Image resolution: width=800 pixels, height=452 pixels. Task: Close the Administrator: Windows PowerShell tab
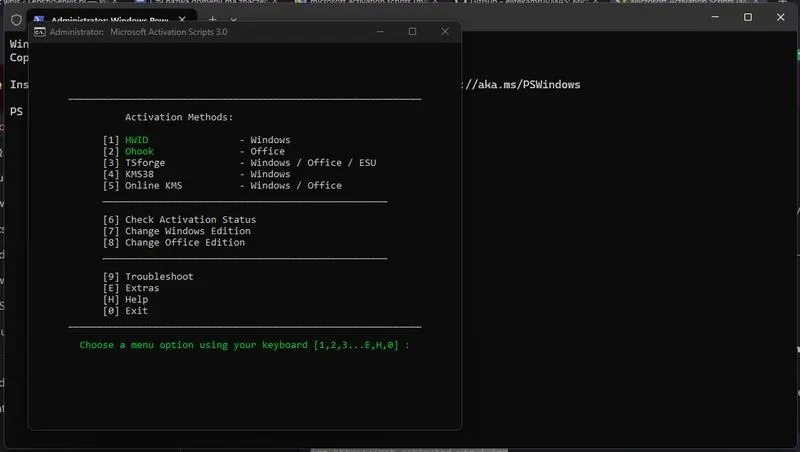click(x=182, y=19)
